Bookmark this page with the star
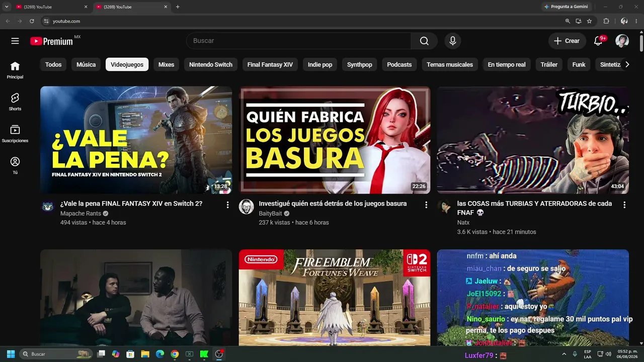Screen dimensions: 644x362 (590, 21)
